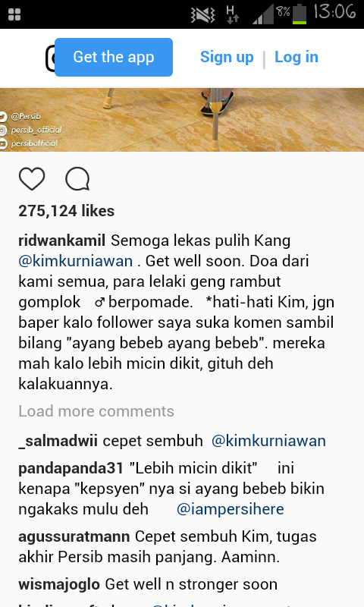Open the Sign up link
Viewport: 364px width, 607px height.
pos(227,57)
